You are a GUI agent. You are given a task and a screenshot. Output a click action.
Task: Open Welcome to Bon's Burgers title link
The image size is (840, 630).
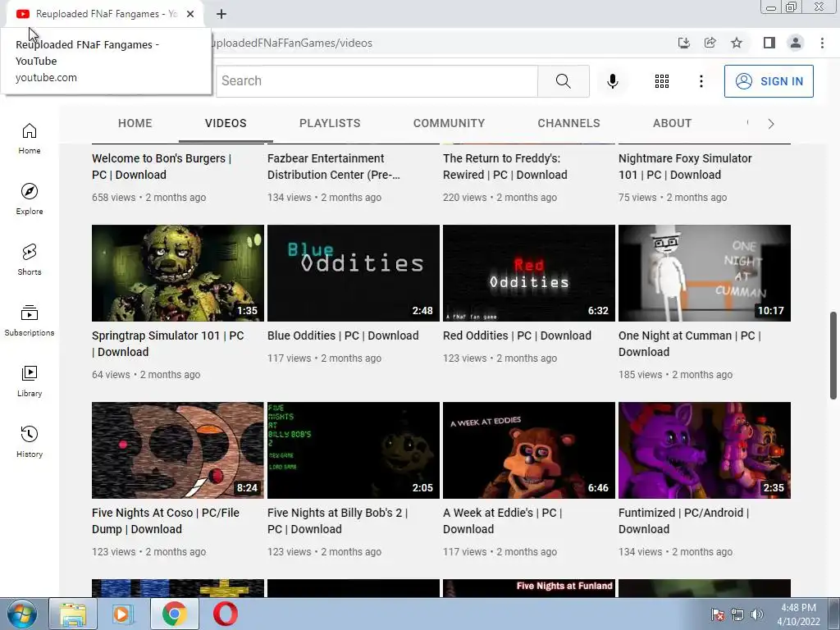[162, 167]
